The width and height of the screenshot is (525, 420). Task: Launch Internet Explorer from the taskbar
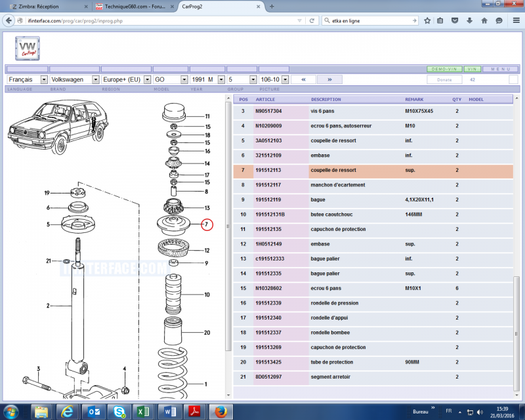(68, 411)
